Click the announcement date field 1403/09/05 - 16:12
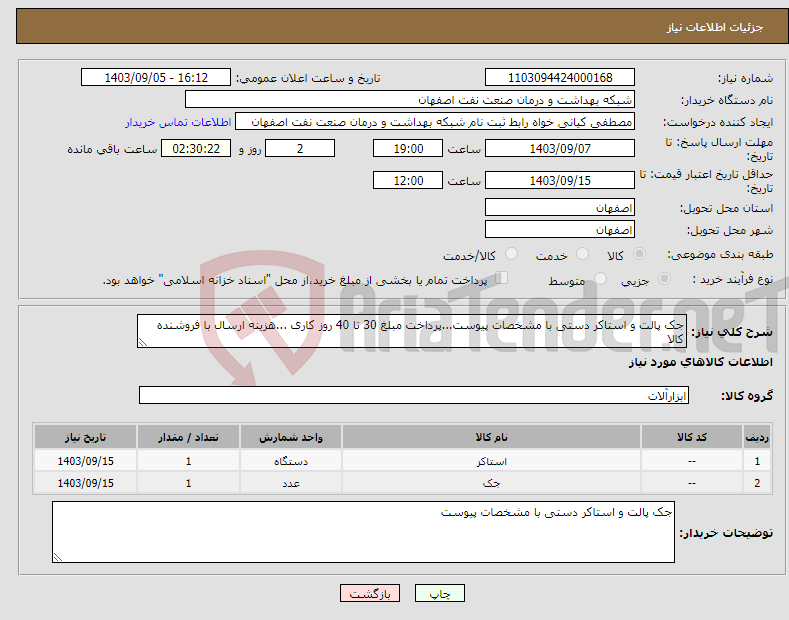The height and width of the screenshot is (620, 789). pyautogui.click(x=156, y=78)
